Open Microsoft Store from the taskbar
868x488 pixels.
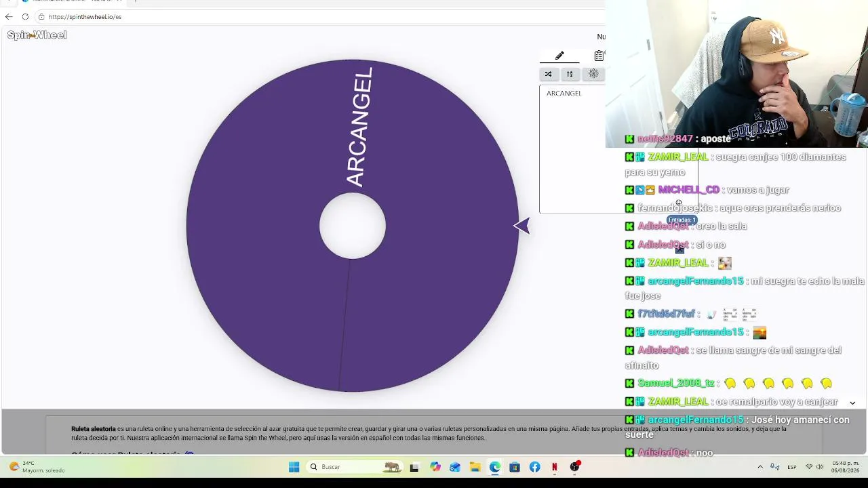pos(515,467)
